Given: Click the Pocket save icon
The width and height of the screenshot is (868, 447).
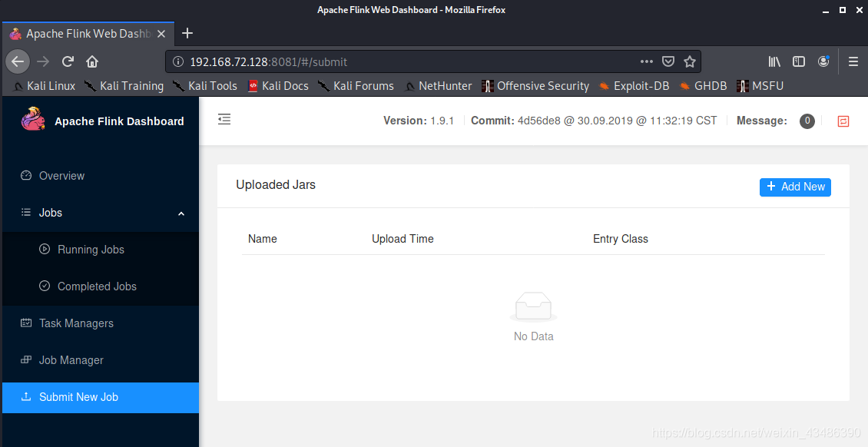Looking at the screenshot, I should point(668,61).
